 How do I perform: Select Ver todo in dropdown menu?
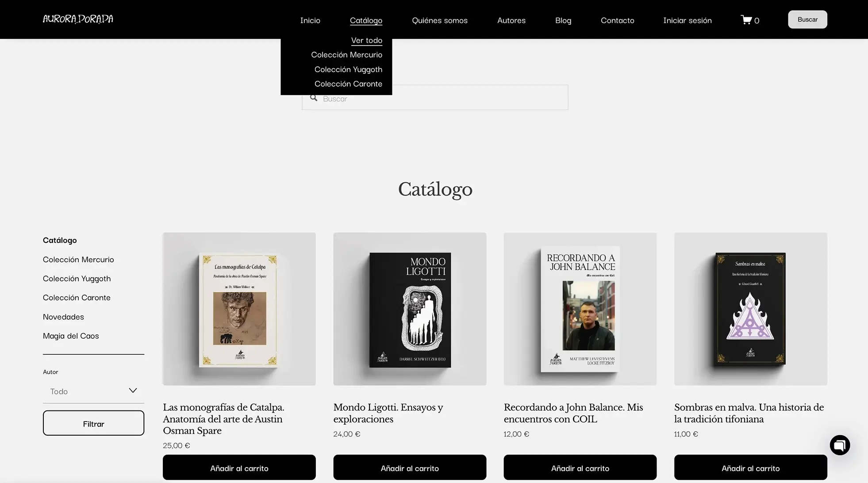click(x=366, y=40)
